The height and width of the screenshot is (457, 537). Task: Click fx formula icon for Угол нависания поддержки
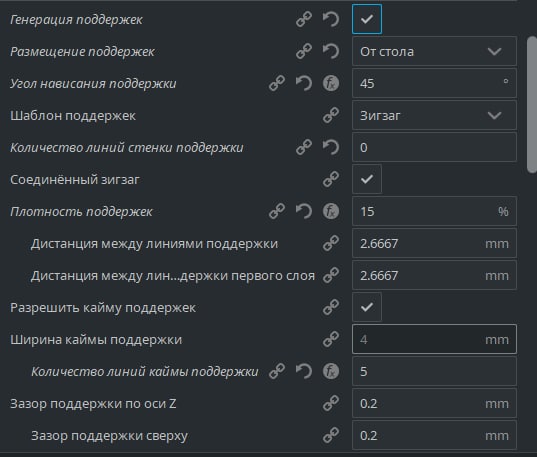click(331, 83)
